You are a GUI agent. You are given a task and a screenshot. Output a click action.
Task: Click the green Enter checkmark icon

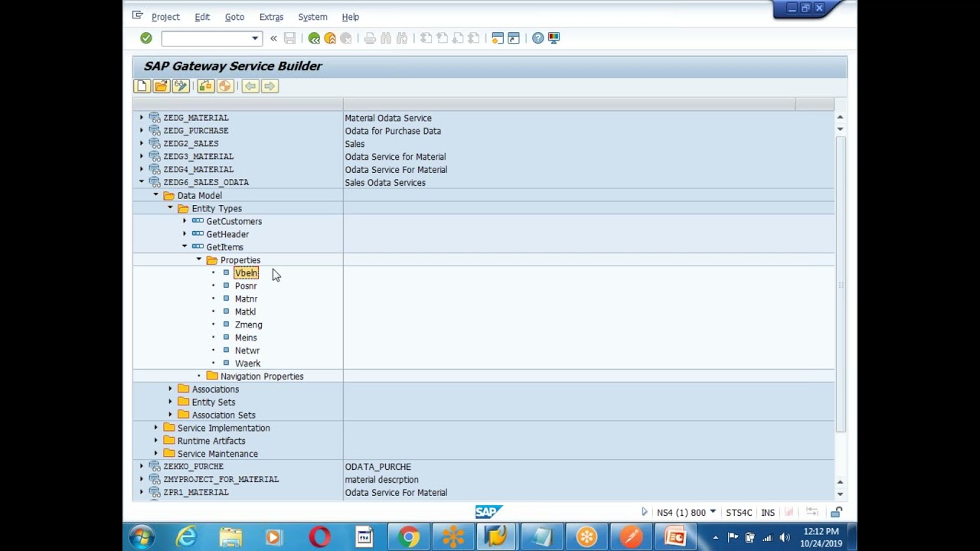146,38
